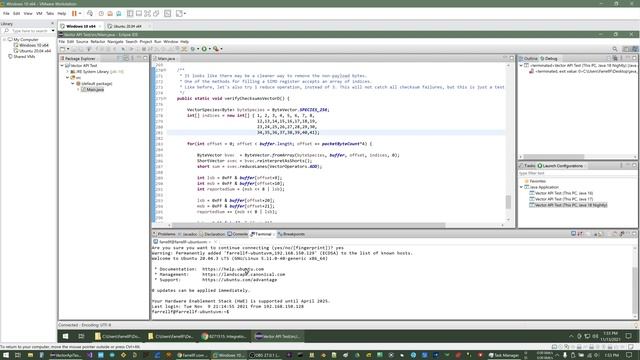Switch to the Debug perspective icon
The height and width of the screenshot is (360, 640).
pos(635,49)
